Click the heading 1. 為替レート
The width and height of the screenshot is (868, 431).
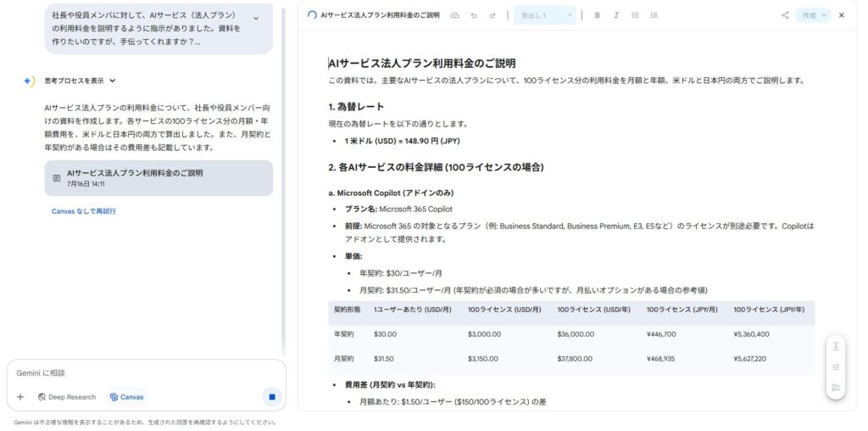356,106
